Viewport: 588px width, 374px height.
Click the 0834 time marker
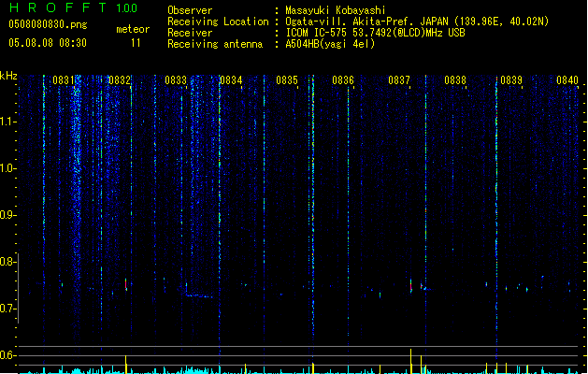(x=231, y=80)
